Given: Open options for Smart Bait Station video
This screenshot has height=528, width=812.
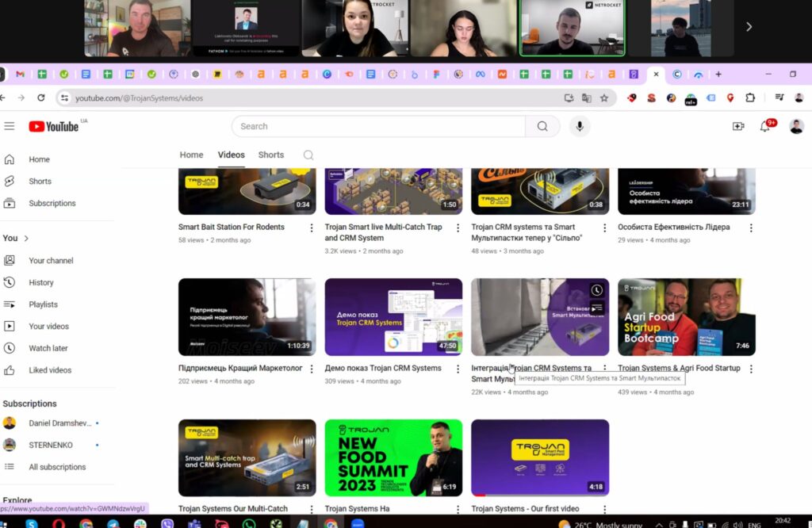Looking at the screenshot, I should tap(312, 228).
